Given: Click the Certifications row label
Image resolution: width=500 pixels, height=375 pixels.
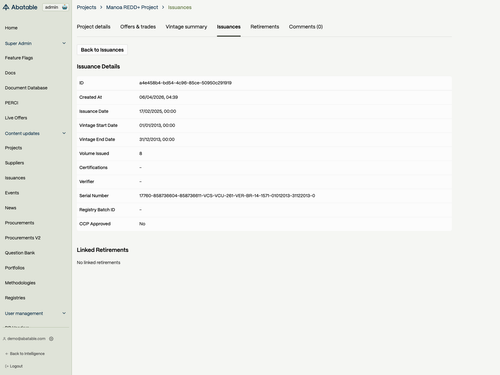Looking at the screenshot, I should pyautogui.click(x=93, y=168).
